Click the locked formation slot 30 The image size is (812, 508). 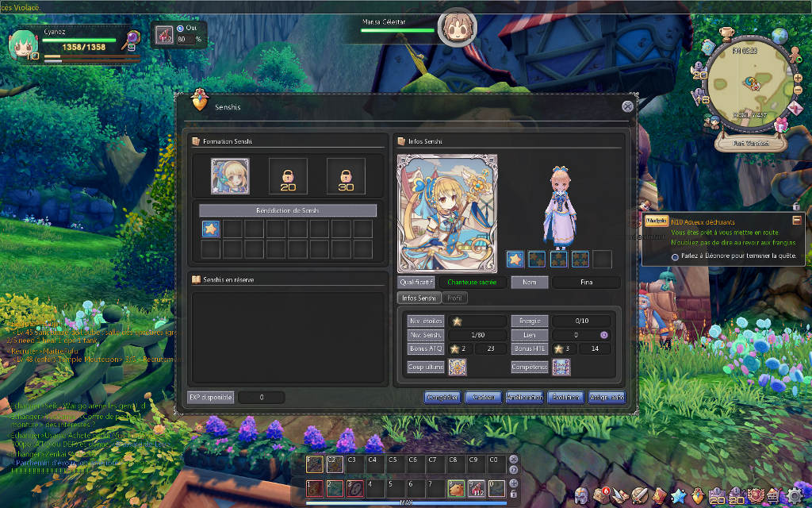[x=346, y=176]
